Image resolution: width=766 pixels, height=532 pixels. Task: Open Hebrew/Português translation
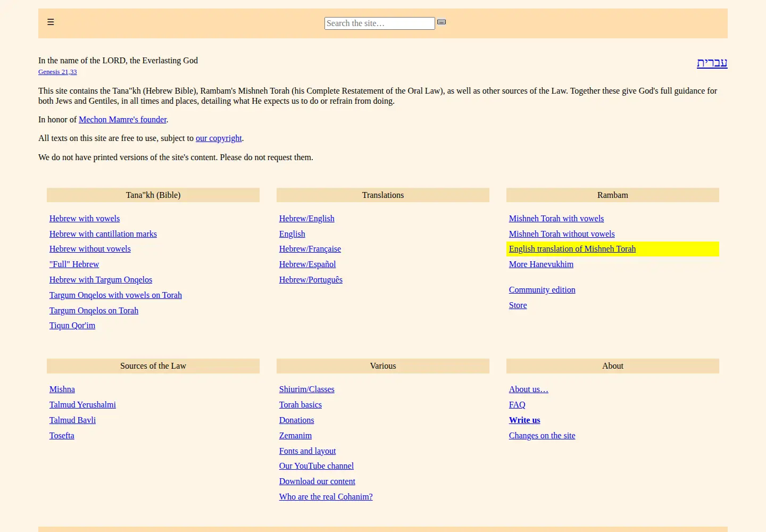coord(311,280)
